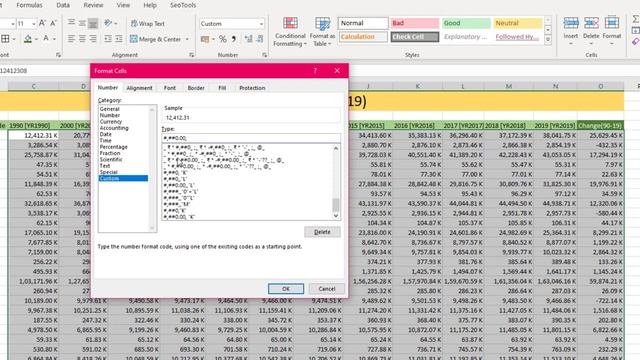Expand the cell Styles gallery
The height and width of the screenshot is (360, 640).
[x=548, y=40]
